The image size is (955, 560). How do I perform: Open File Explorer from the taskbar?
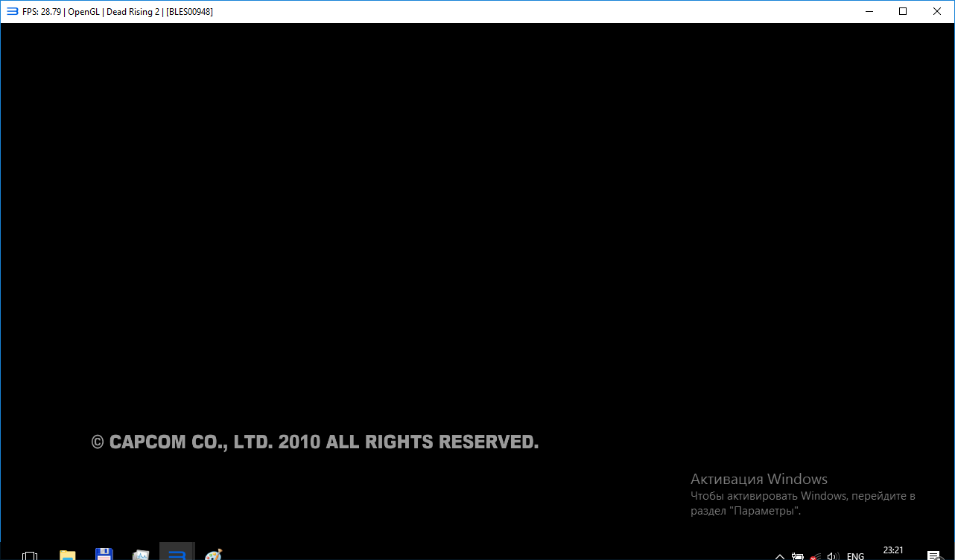click(x=68, y=556)
